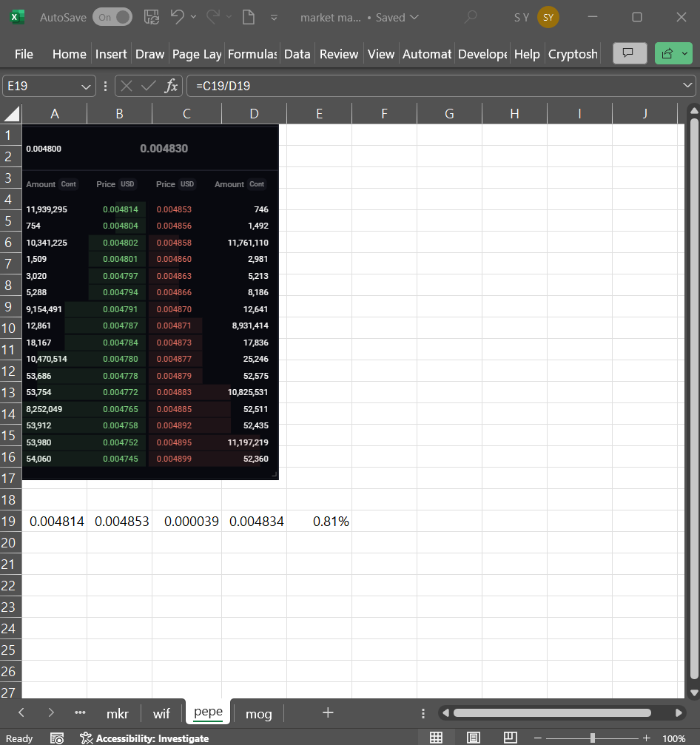Screen dimensions: 700x745
Task: Switch to the mkr sheet tab
Action: [x=118, y=714]
